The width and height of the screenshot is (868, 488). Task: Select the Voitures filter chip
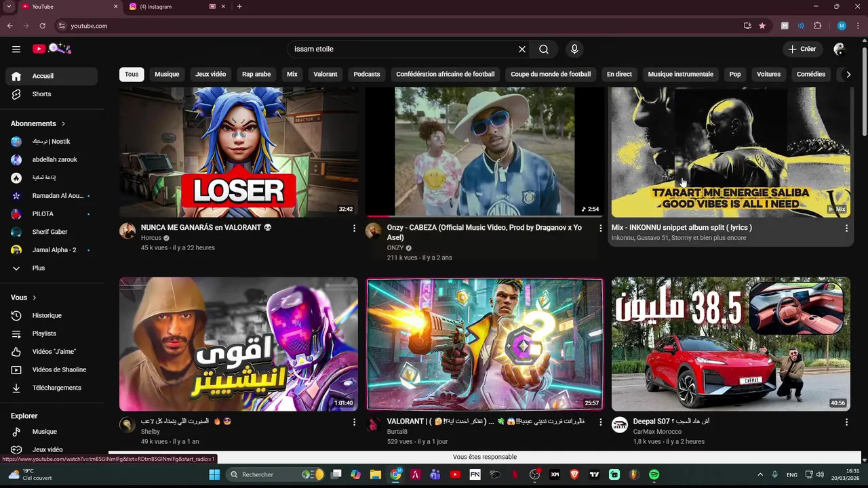[x=768, y=74]
